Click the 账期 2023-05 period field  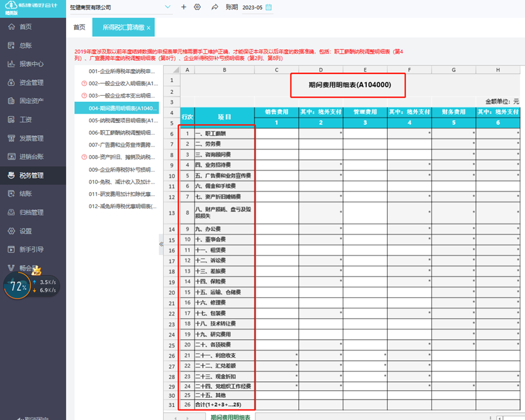pos(252,7)
